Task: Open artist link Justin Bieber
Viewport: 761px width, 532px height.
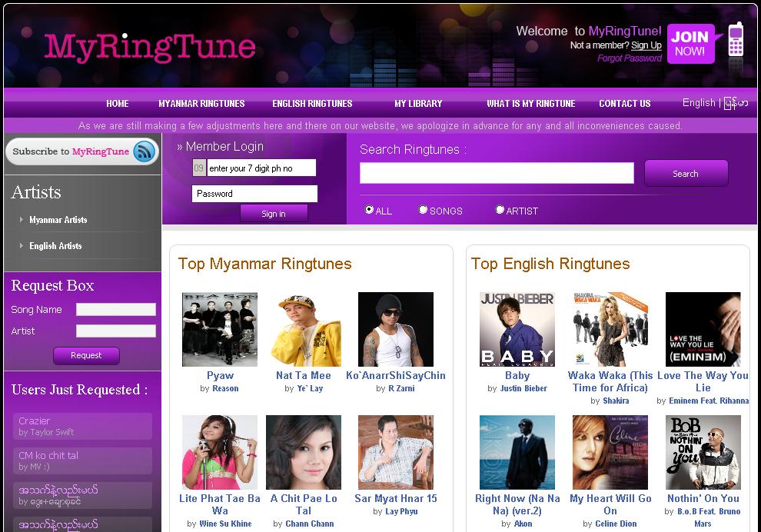Action: click(523, 388)
